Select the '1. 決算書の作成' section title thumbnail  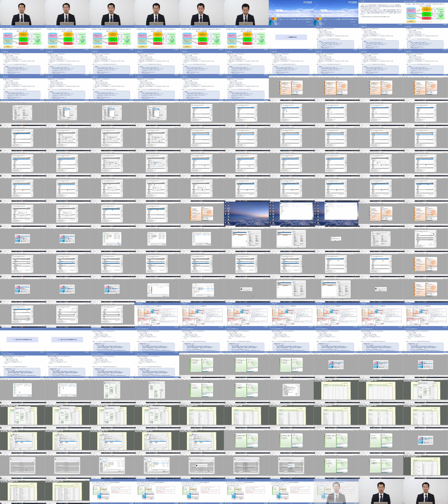291,38
